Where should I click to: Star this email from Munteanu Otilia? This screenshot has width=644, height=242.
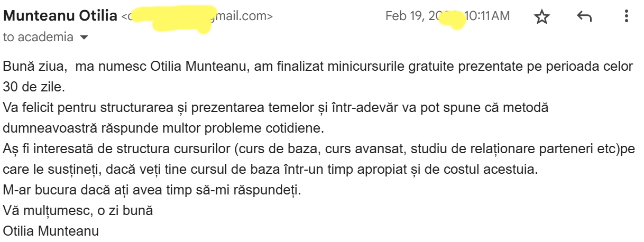pyautogui.click(x=542, y=17)
